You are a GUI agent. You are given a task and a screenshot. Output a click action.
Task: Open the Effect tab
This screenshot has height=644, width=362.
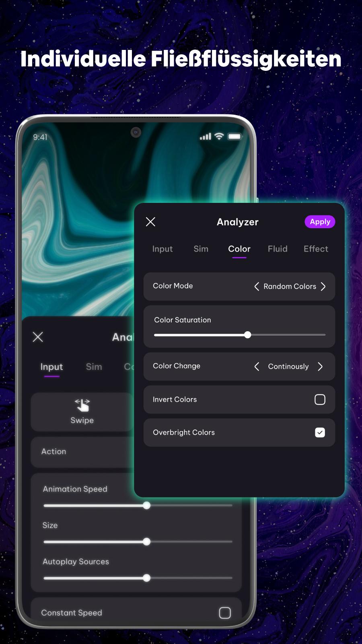pos(316,249)
